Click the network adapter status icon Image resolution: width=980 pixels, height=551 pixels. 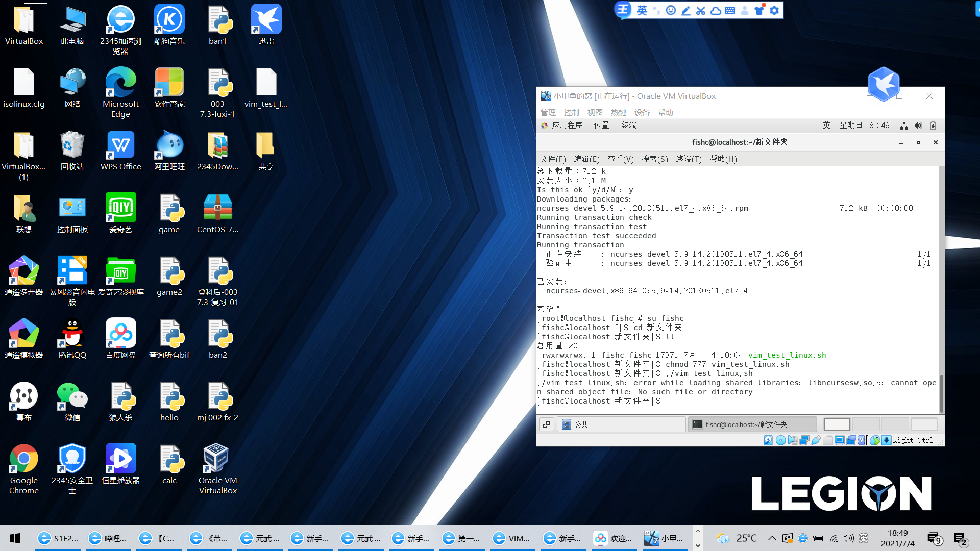[x=804, y=440]
